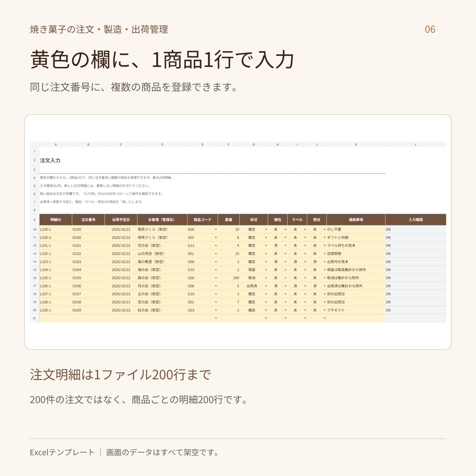Select the お客様（管理名） header cell
The image size is (476, 476).
[x=162, y=219]
